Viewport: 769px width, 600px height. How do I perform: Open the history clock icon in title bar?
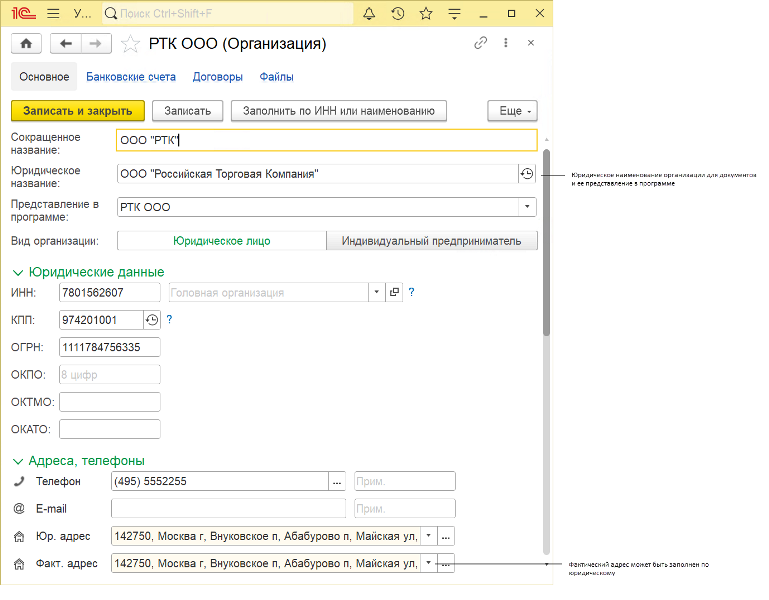[398, 14]
